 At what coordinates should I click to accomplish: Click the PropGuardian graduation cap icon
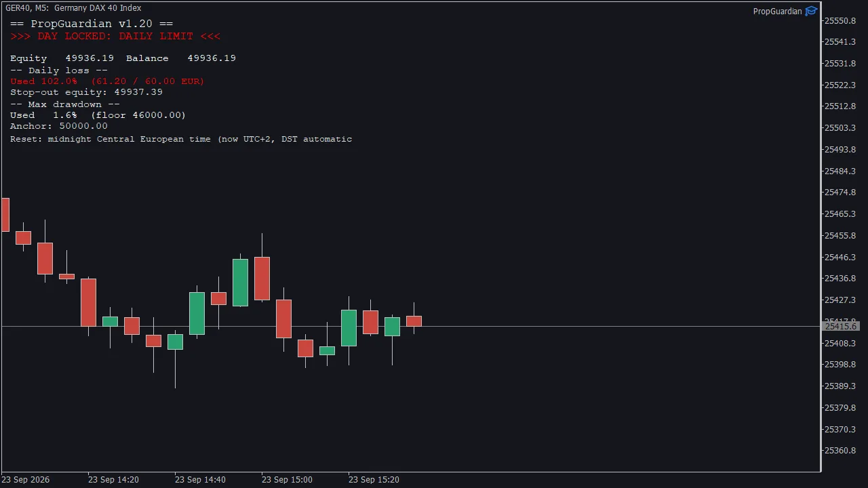click(x=811, y=11)
